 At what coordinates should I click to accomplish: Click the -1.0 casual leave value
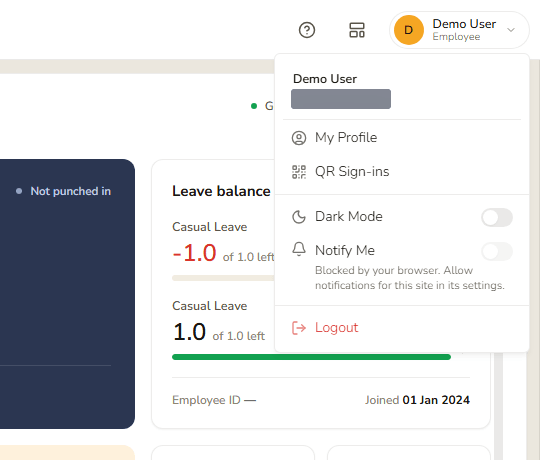point(194,253)
